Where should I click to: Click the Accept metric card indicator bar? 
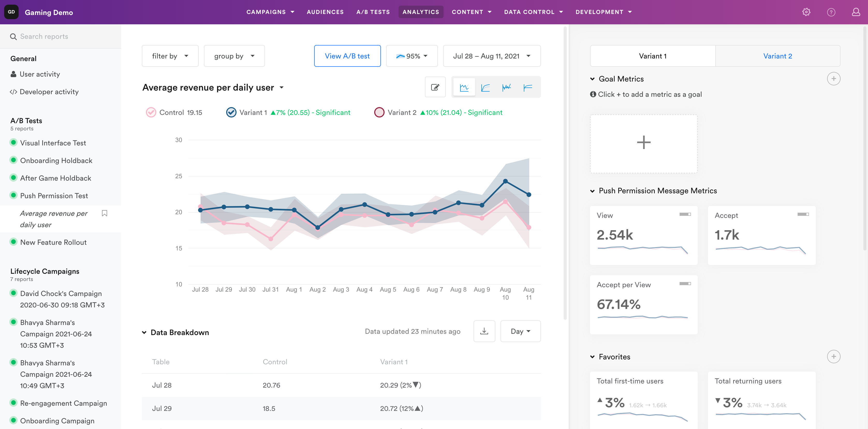tap(803, 214)
